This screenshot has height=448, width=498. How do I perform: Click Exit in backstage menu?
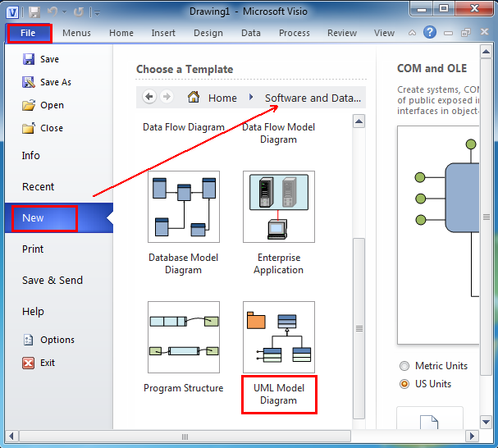pyautogui.click(x=39, y=363)
